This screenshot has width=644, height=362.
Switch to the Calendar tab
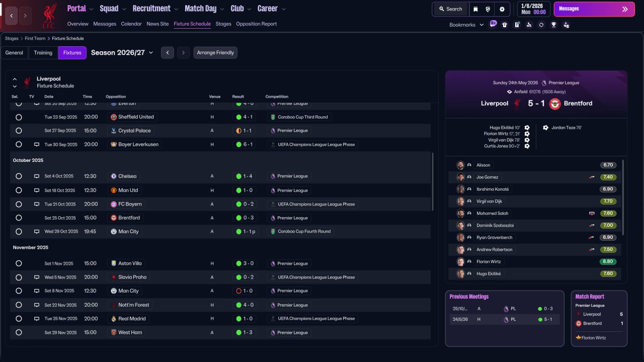pyautogui.click(x=131, y=24)
